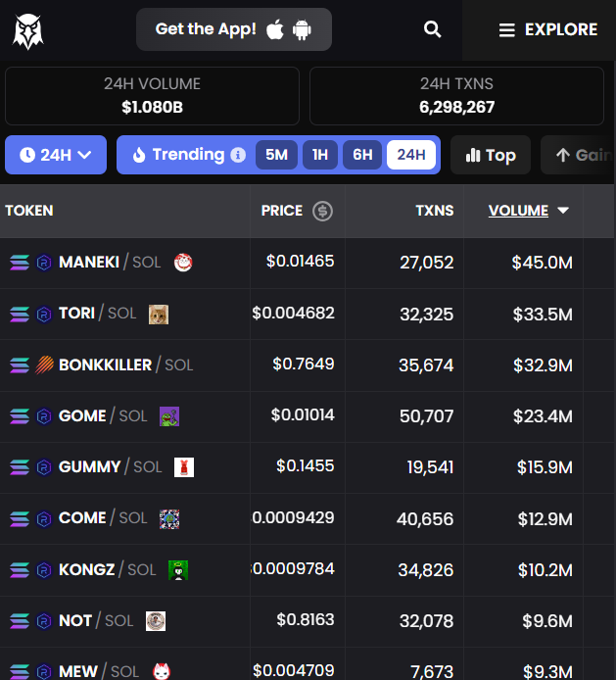Click KONGZ token green thumbnail

pyautogui.click(x=178, y=570)
